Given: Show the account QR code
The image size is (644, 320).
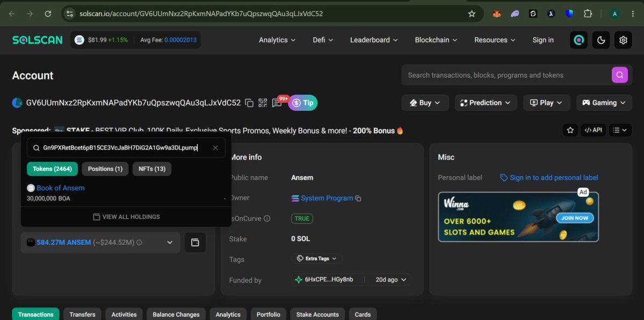Looking at the screenshot, I should click(x=263, y=103).
